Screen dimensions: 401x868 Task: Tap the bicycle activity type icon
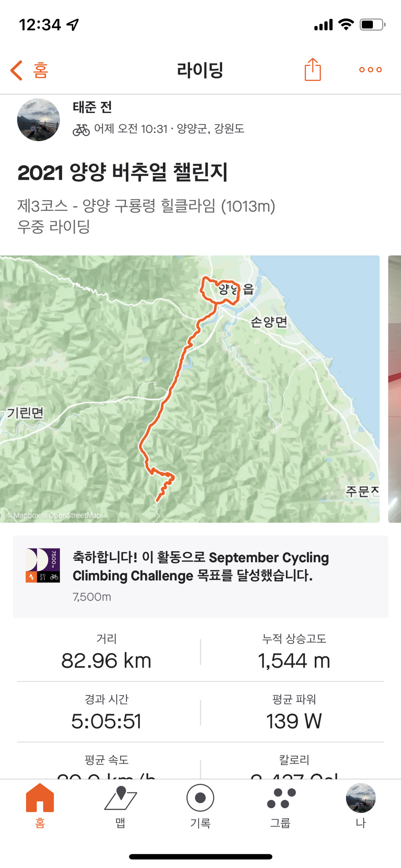click(81, 129)
